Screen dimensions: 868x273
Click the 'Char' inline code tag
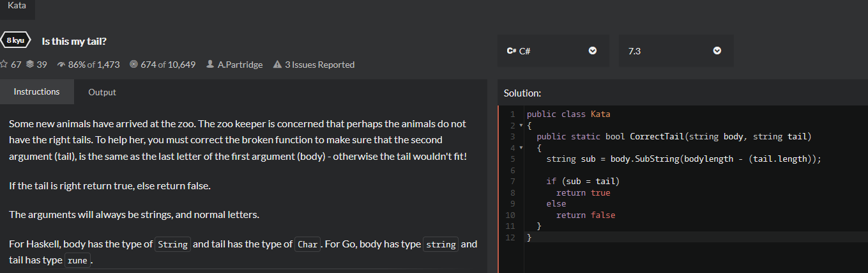308,244
